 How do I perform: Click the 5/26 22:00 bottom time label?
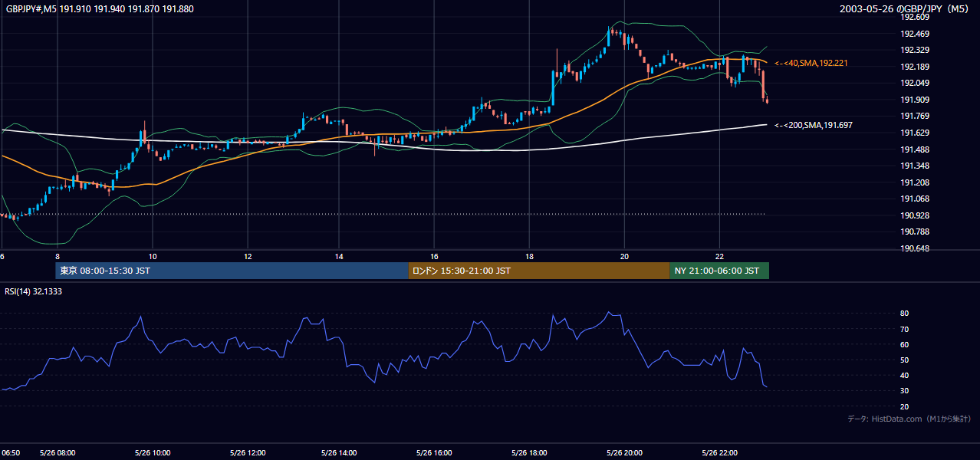pos(719,453)
